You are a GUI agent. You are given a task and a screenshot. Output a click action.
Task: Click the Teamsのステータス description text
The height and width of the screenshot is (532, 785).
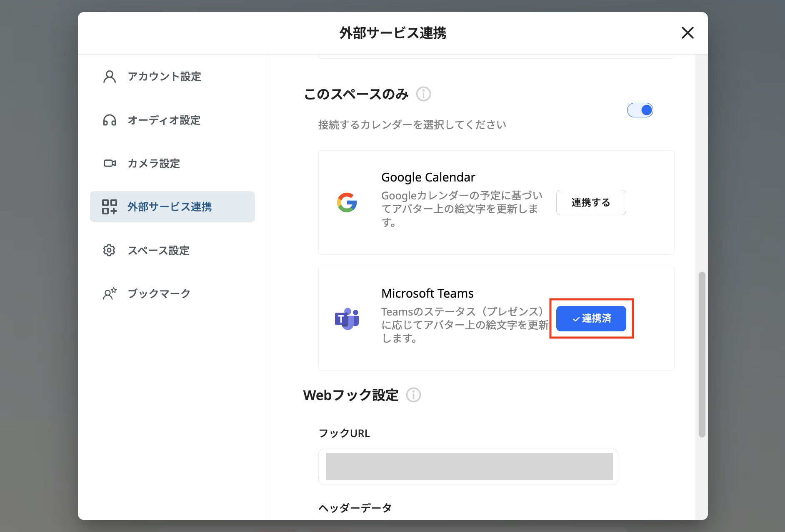point(465,325)
